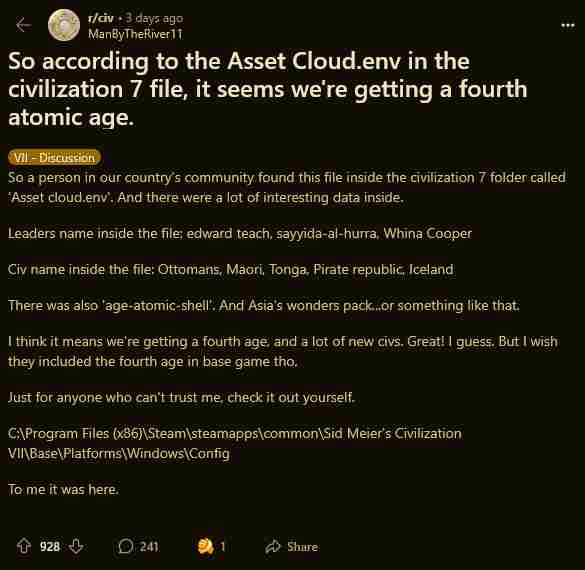Screen dimensions: 585x570
Task: Click the share arrow icon
Action: (x=273, y=546)
